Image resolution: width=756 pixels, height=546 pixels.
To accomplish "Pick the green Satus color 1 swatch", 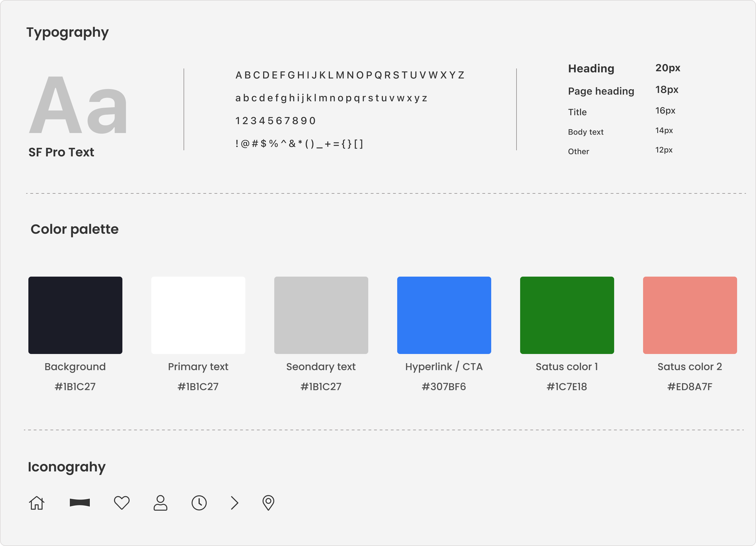I will 567,315.
